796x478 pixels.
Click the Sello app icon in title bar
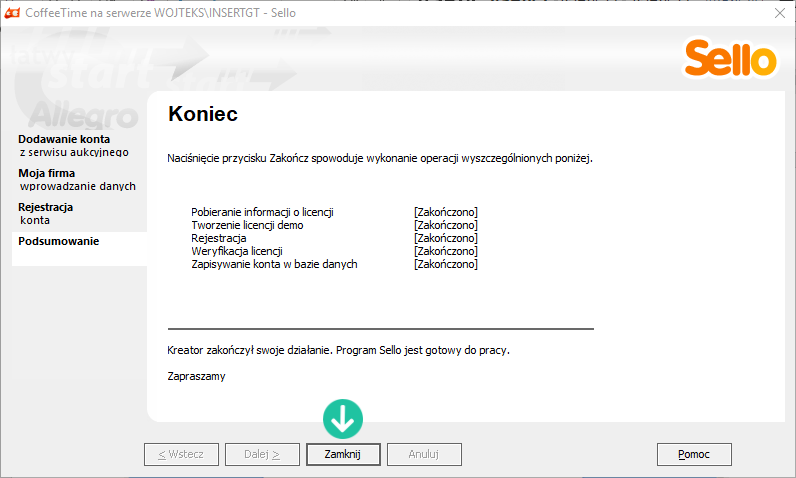point(12,13)
